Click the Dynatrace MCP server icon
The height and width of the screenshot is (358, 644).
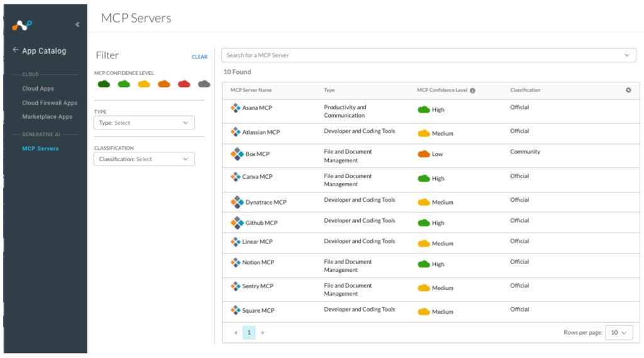tap(237, 202)
